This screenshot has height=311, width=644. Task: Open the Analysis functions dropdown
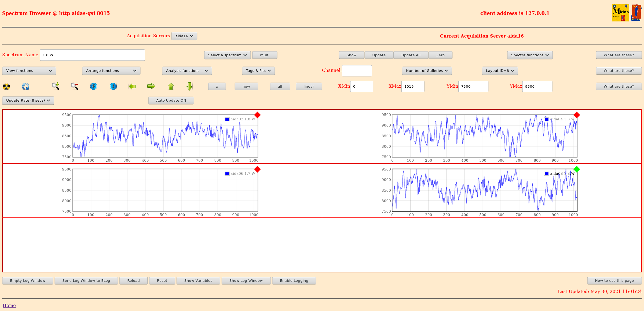(x=187, y=71)
